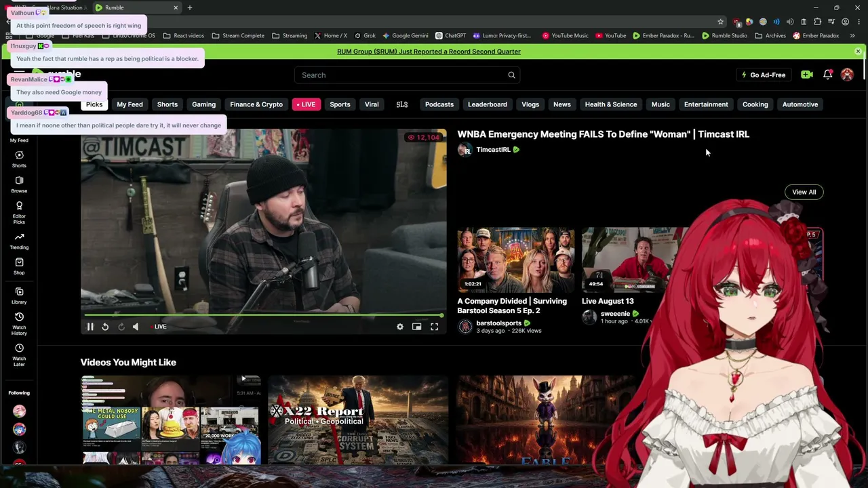Select the Cooking category tab
The width and height of the screenshot is (868, 488).
[755, 104]
